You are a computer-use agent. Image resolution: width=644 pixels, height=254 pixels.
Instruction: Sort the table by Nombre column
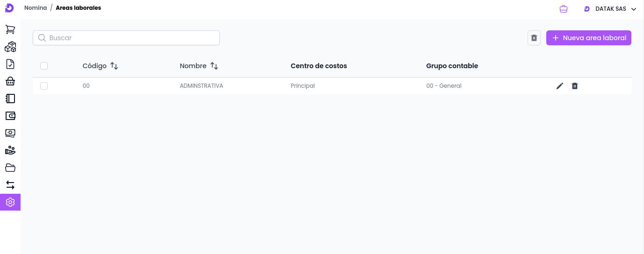pyautogui.click(x=214, y=66)
